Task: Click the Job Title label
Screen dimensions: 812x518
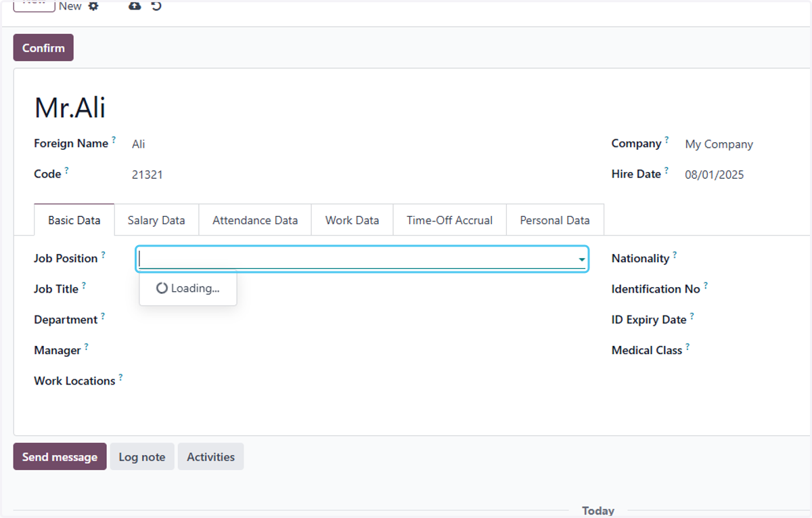Action: 56,289
